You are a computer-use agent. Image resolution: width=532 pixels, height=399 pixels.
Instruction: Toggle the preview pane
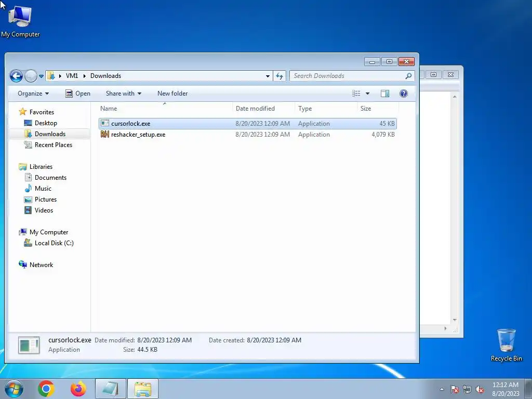pyautogui.click(x=385, y=94)
